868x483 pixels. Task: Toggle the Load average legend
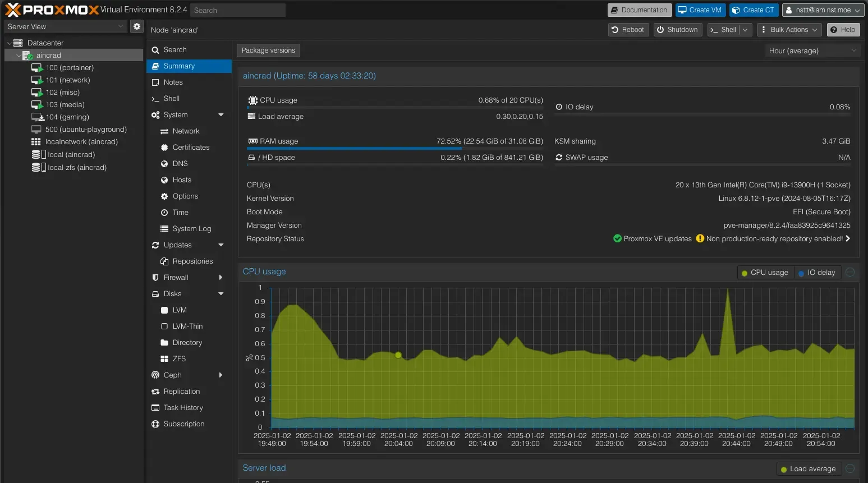809,468
